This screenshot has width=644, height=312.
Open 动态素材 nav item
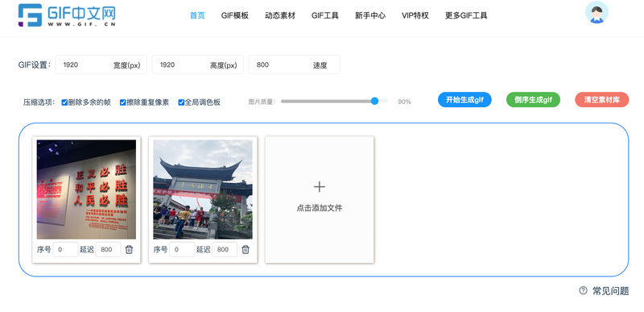point(279,15)
